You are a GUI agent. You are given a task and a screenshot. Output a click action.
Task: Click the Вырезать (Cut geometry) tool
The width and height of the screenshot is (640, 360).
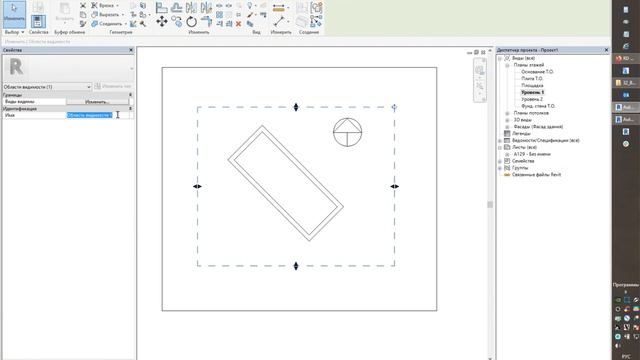pyautogui.click(x=107, y=15)
